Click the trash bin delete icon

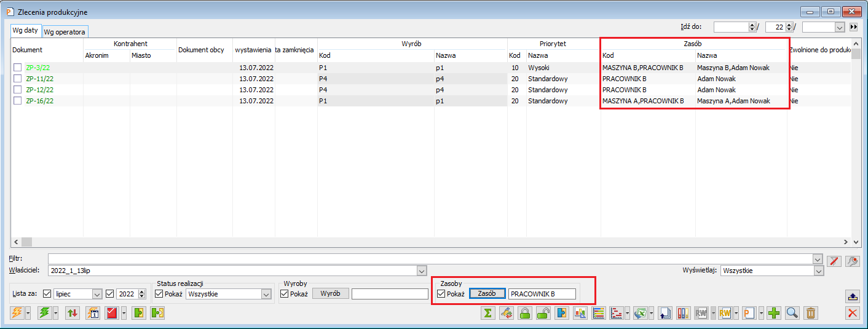coord(811,313)
